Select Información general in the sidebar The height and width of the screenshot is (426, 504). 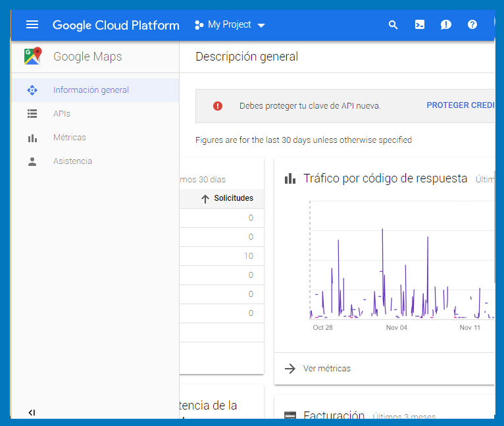click(x=95, y=90)
